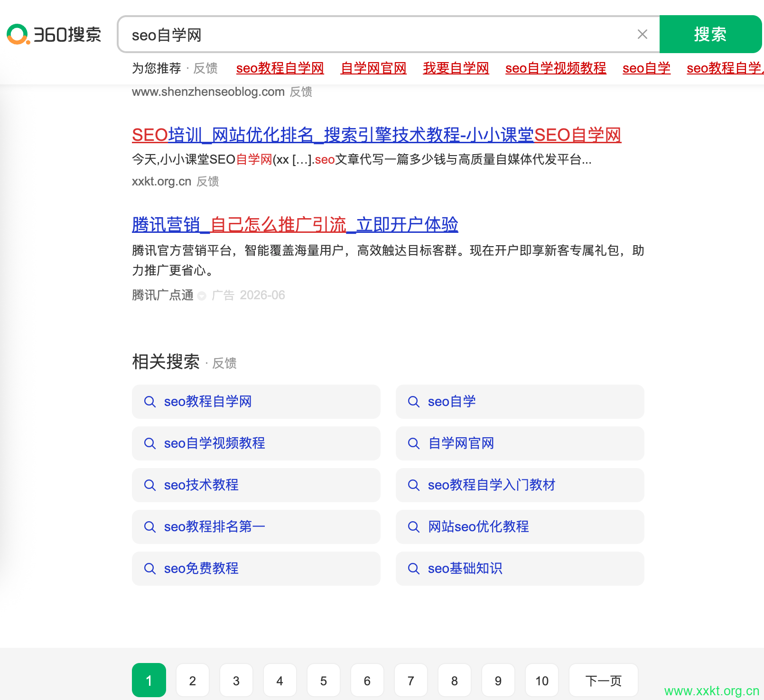This screenshot has height=700, width=764.
Task: Go to results page 2
Action: tap(193, 680)
